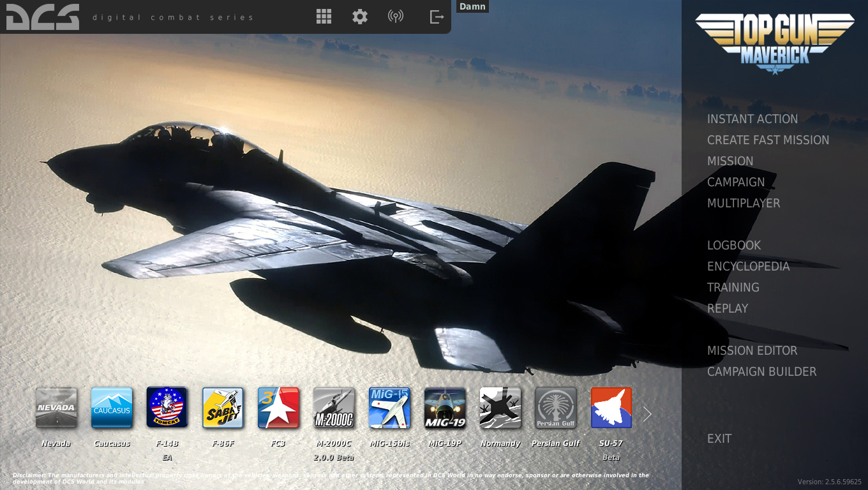Launch the Mission Editor

(x=752, y=351)
